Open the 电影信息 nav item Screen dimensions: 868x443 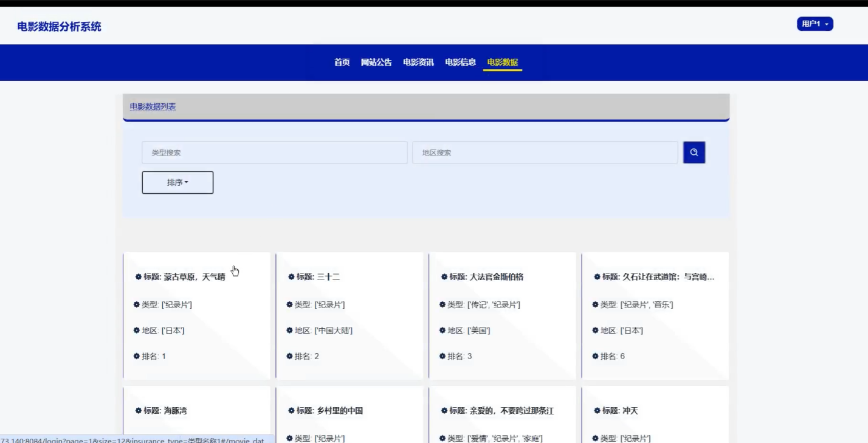point(460,62)
